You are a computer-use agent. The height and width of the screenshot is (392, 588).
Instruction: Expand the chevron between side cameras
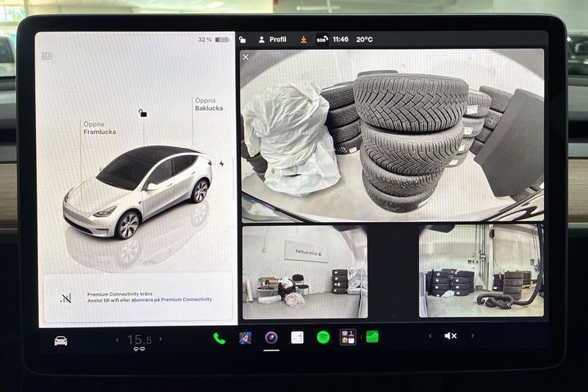point(393,315)
